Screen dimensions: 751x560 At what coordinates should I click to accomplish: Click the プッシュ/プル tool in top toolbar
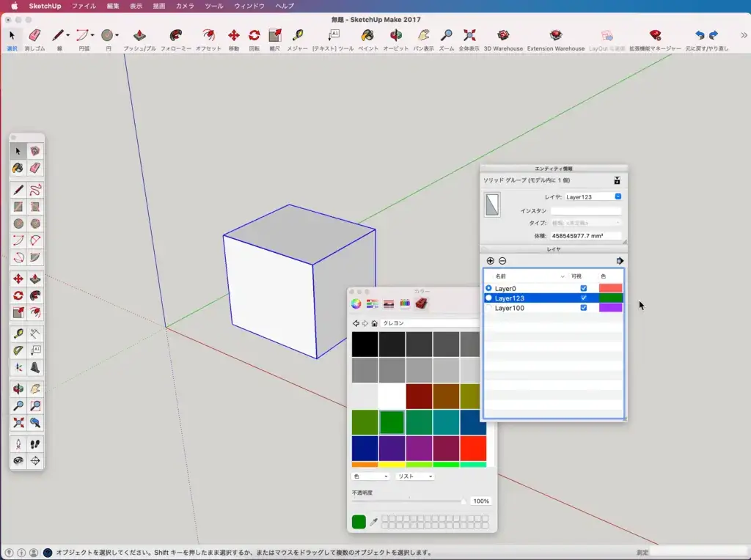coord(139,40)
